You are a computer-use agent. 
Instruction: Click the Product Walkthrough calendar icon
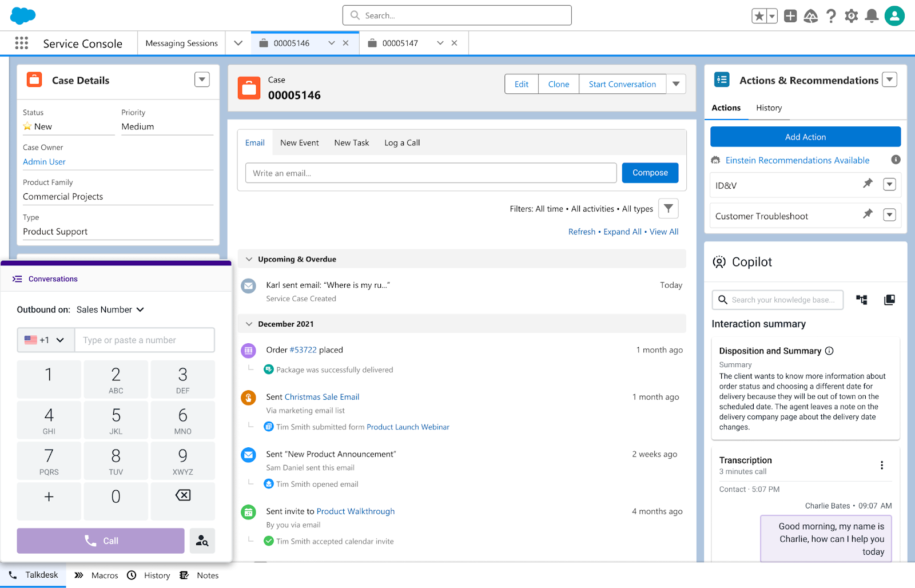248,512
